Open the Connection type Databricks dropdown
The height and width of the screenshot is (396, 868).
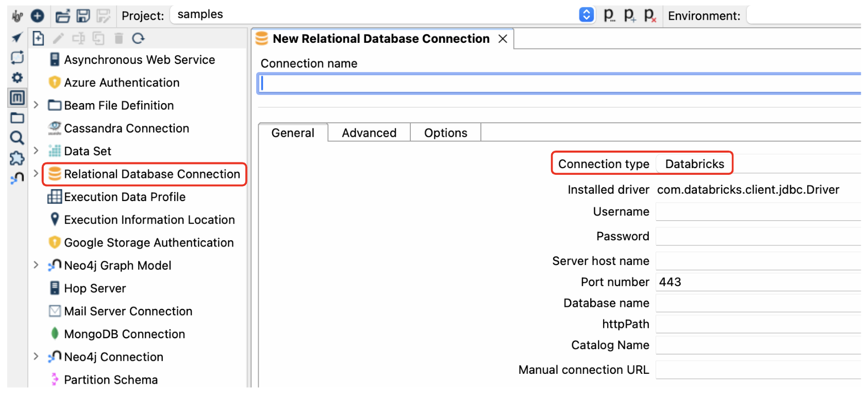point(694,164)
